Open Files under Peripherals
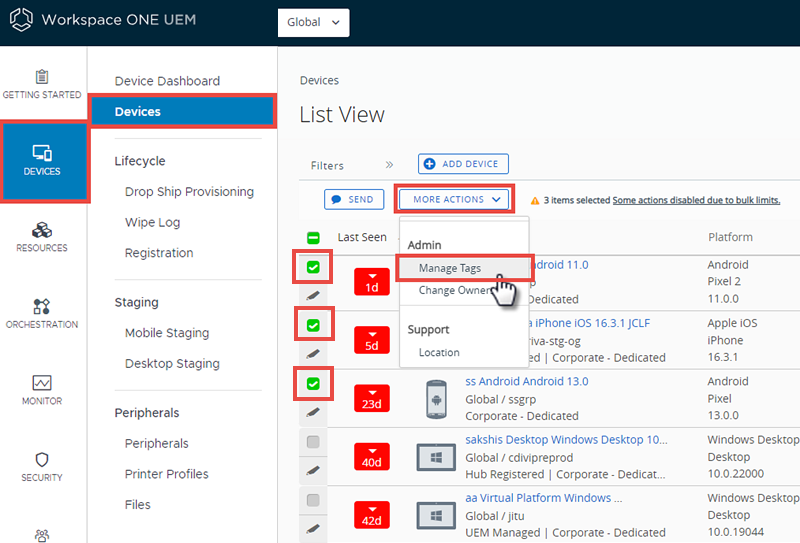 point(137,505)
